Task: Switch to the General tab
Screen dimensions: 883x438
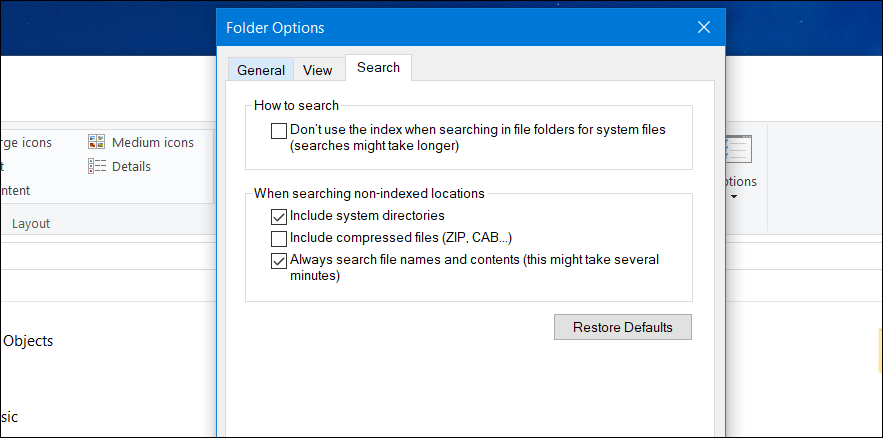Action: coord(261,70)
